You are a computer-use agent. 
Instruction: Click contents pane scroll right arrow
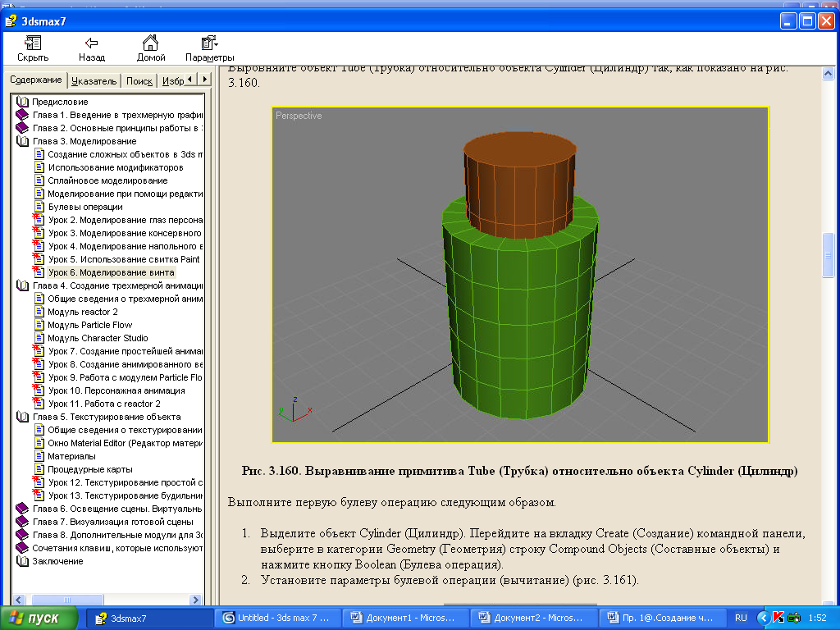[x=195, y=600]
